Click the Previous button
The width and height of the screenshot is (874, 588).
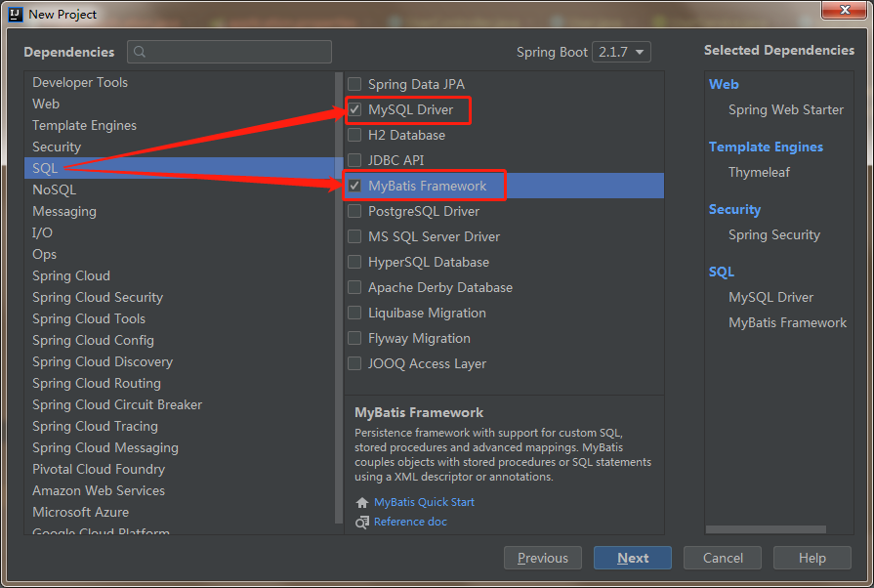pos(542,558)
